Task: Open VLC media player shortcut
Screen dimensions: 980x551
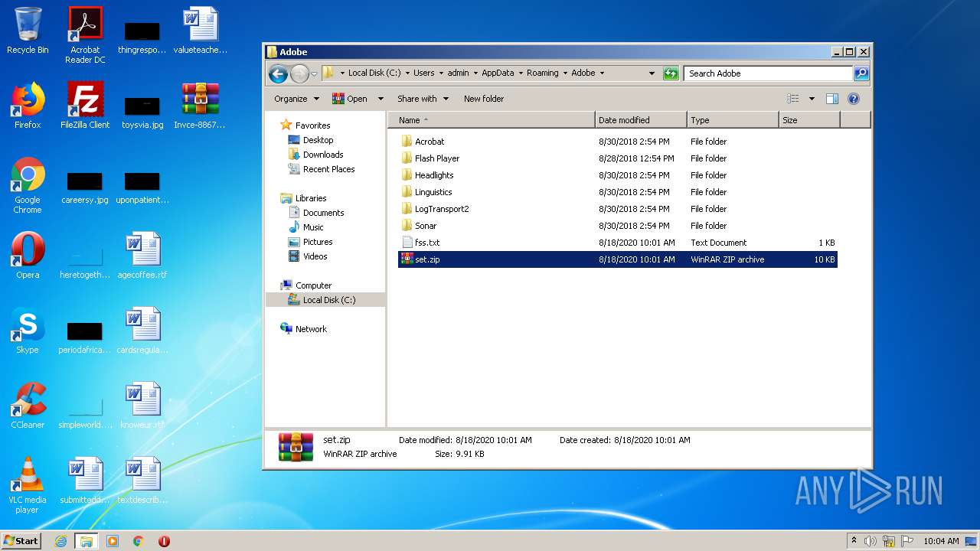Action: coord(28,486)
